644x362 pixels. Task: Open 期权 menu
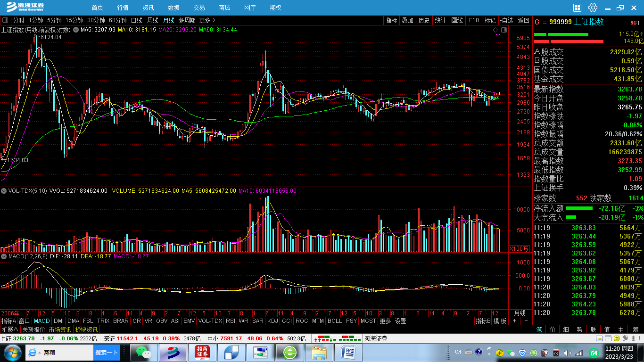(275, 8)
